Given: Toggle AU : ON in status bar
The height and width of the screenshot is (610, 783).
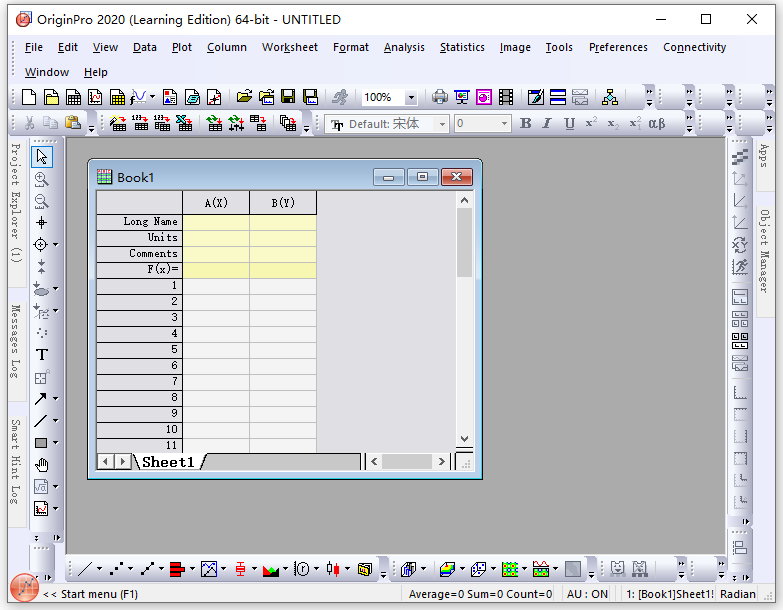Looking at the screenshot, I should click(x=587, y=594).
